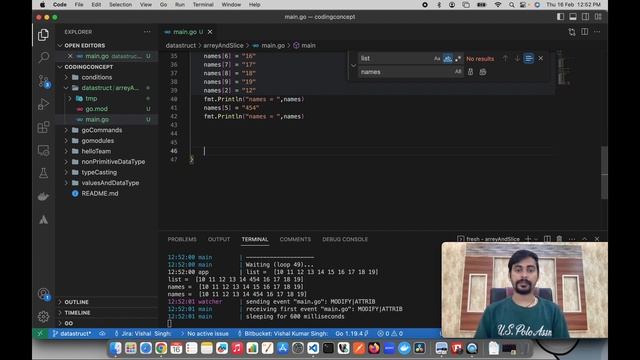Open Run and Debug view
The width and height of the screenshot is (640, 360).
point(43,104)
